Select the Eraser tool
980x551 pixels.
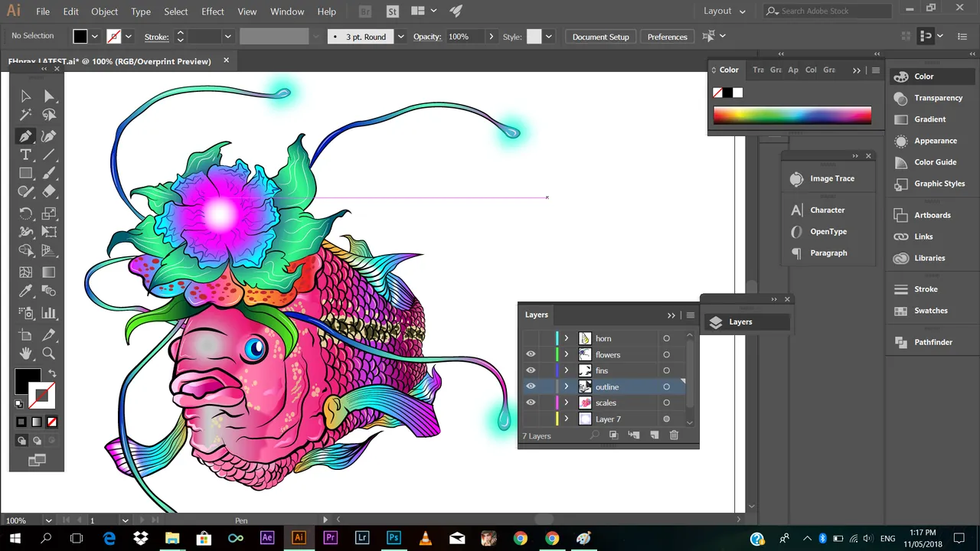pyautogui.click(x=49, y=192)
